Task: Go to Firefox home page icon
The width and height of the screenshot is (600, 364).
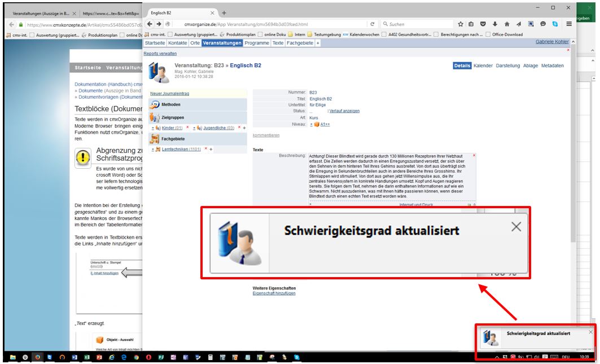Action: point(507,24)
